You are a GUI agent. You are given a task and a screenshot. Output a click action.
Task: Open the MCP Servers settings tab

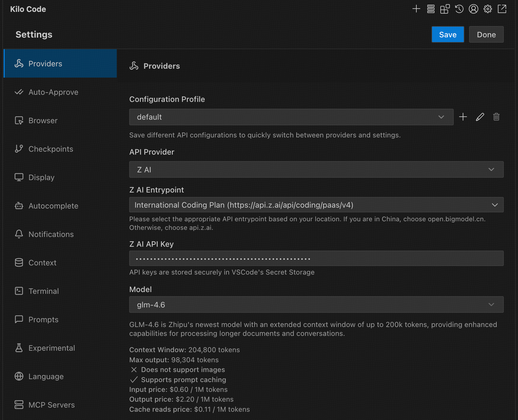52,405
